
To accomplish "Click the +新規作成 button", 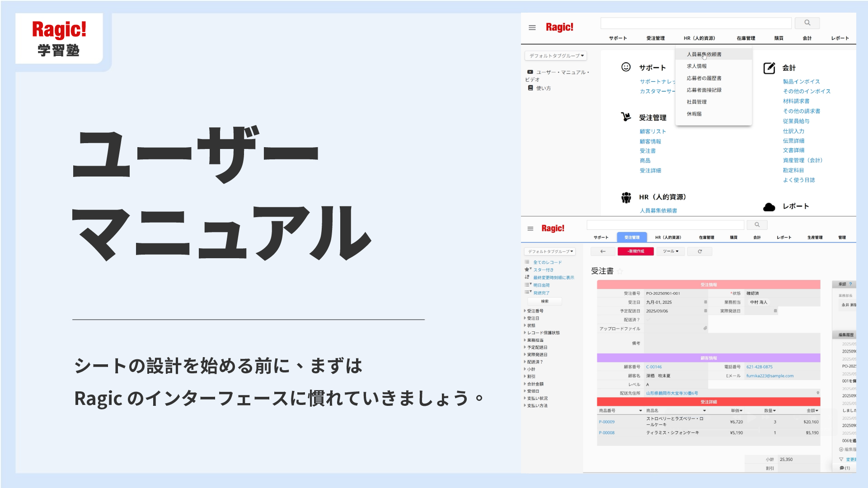I will (x=636, y=251).
